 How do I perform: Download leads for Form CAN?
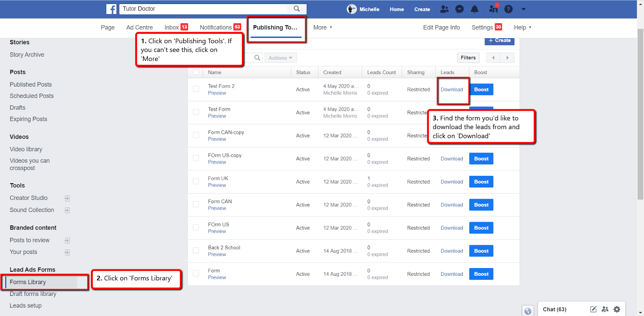tap(452, 205)
